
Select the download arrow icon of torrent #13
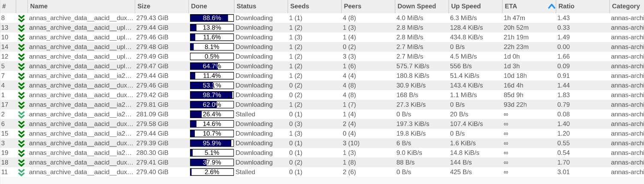(x=21, y=28)
